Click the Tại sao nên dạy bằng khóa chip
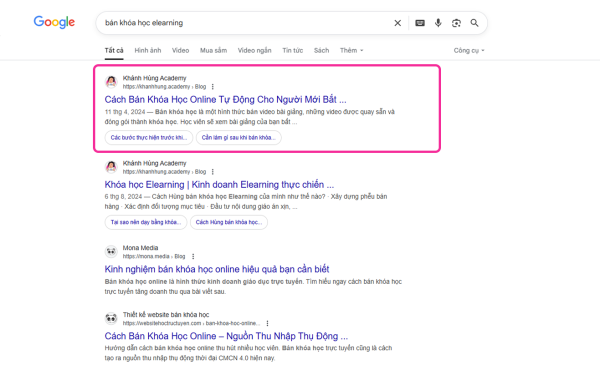Viewport: 600px width, 365px height. (x=146, y=222)
